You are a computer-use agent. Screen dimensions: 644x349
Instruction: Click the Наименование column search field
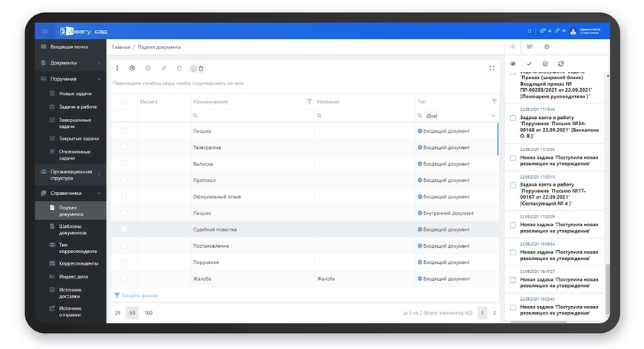(x=253, y=116)
